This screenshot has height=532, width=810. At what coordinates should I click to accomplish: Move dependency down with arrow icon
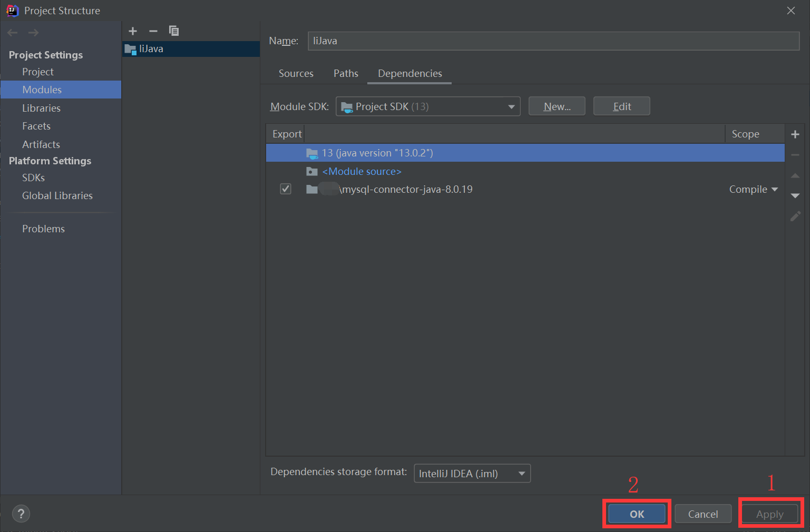click(x=795, y=195)
